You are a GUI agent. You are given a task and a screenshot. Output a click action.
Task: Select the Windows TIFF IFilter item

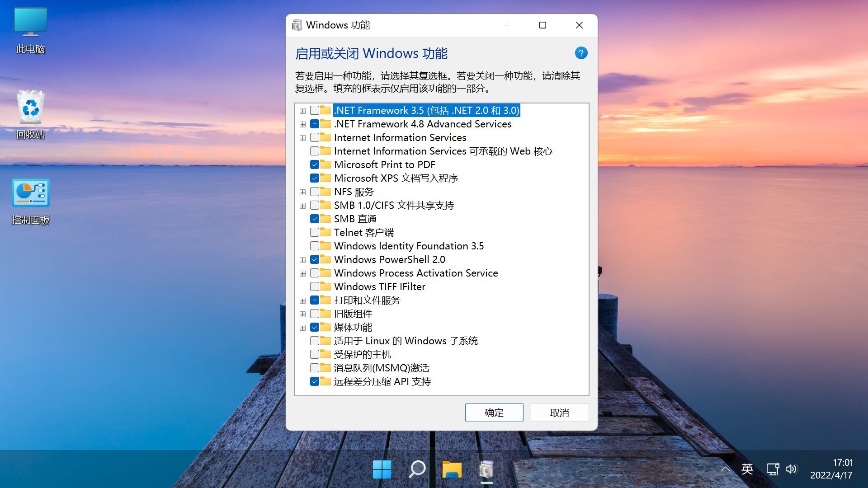379,286
